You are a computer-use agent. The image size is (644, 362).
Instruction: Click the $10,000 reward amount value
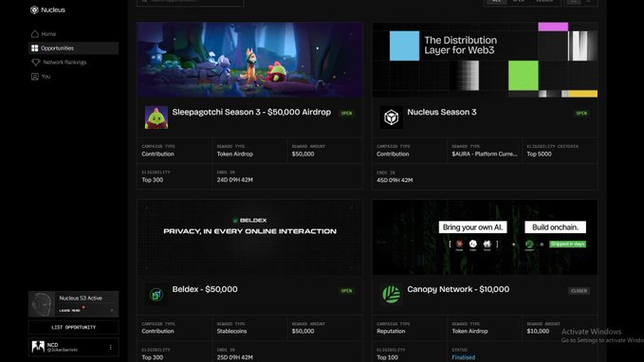pyautogui.click(x=538, y=332)
